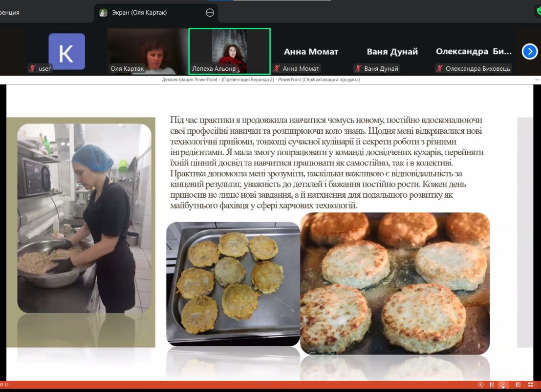Image resolution: width=541 pixels, height=392 pixels.
Task: Click the green security shield icon
Action: pyautogui.click(x=538, y=12)
